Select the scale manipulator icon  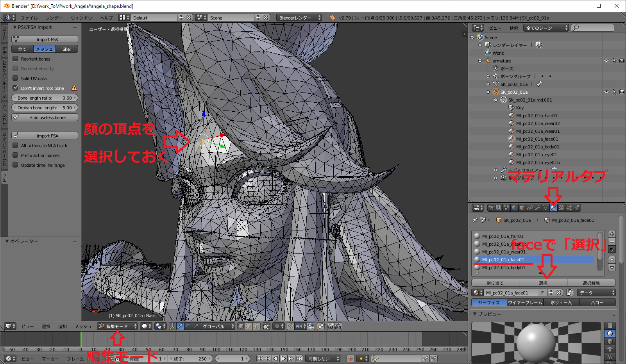(x=196, y=326)
